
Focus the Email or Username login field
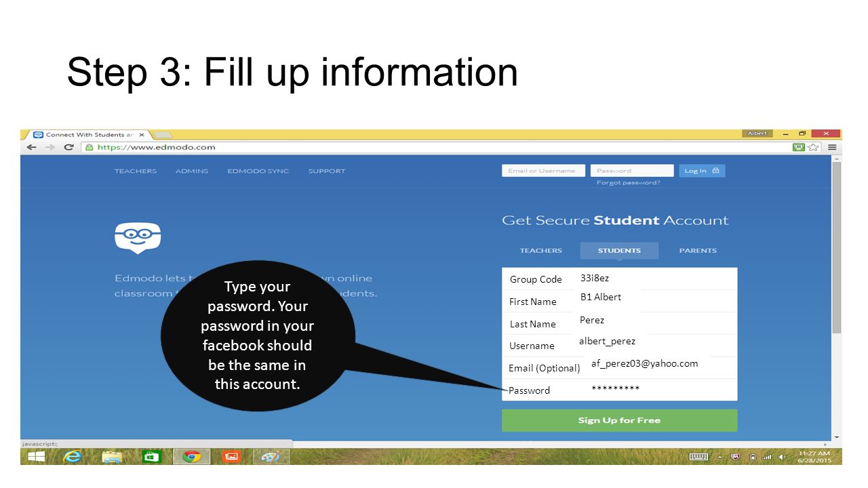(544, 171)
